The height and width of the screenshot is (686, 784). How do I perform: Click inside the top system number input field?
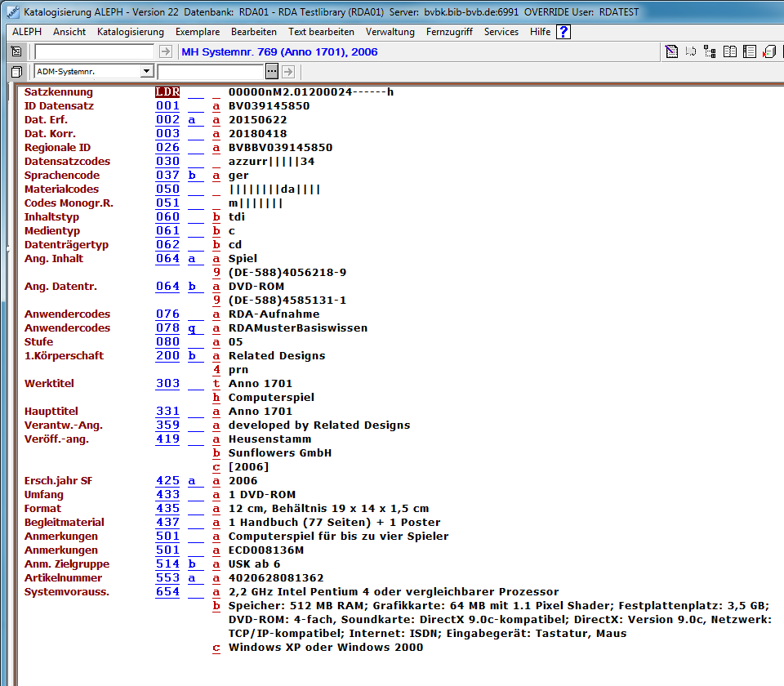coord(94,51)
